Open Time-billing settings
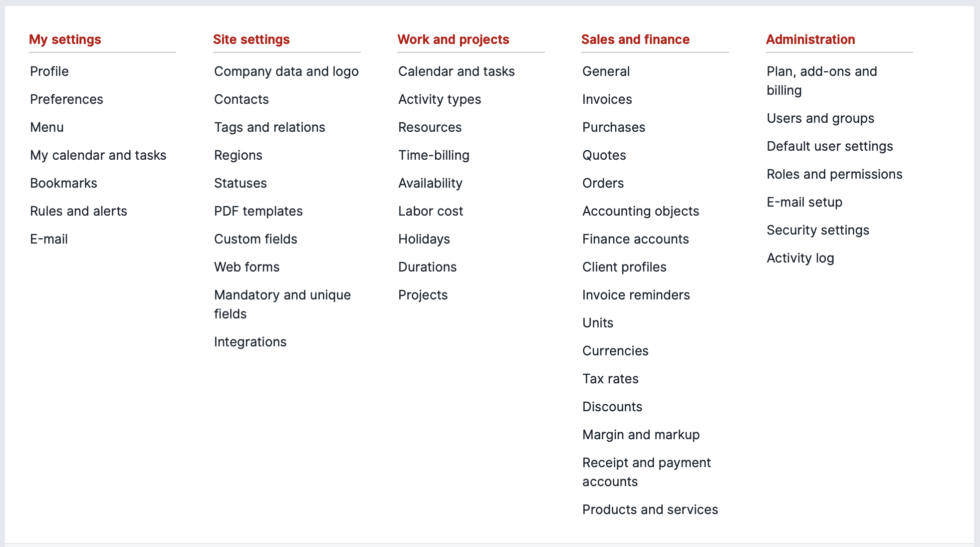Image resolution: width=980 pixels, height=547 pixels. coord(434,155)
